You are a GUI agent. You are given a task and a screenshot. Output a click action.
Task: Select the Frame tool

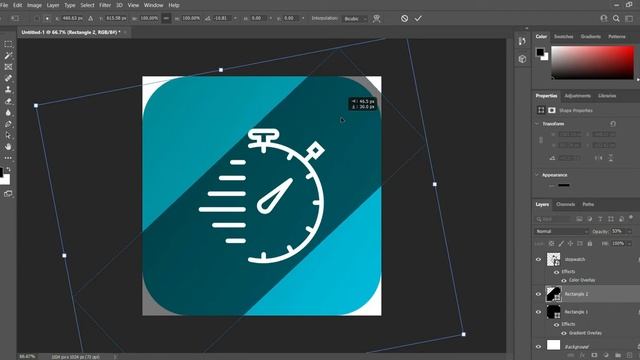point(8,67)
